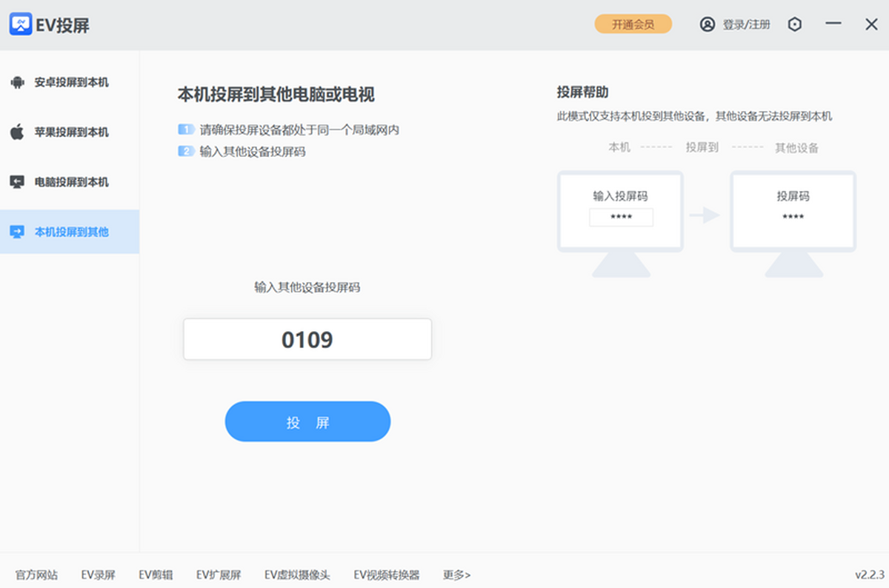Click the computer-to-local monitor icon
The height and width of the screenshot is (588, 889).
17,181
